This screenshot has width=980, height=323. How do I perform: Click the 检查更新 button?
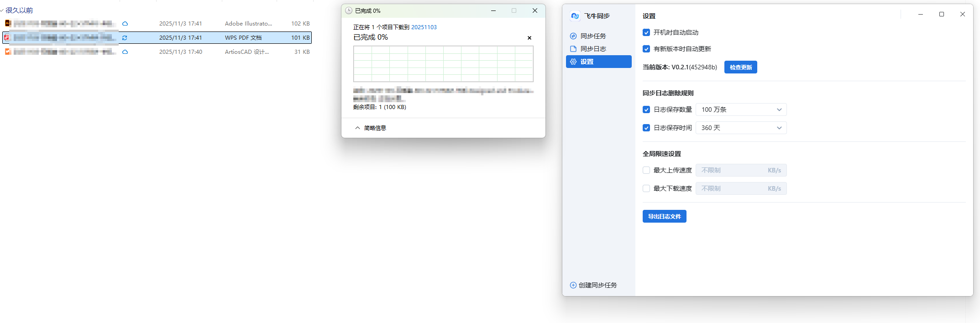741,67
